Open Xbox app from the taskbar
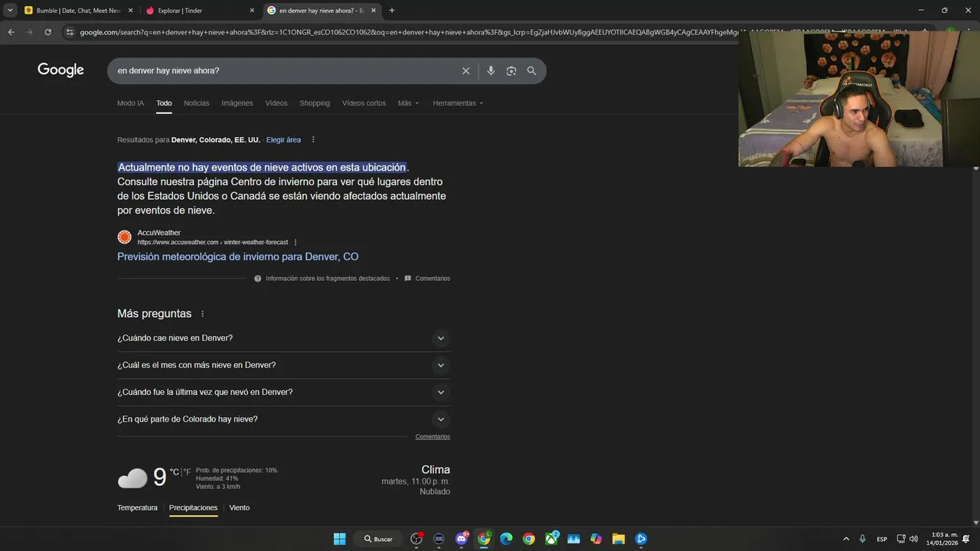This screenshot has width=980, height=551. 551,539
